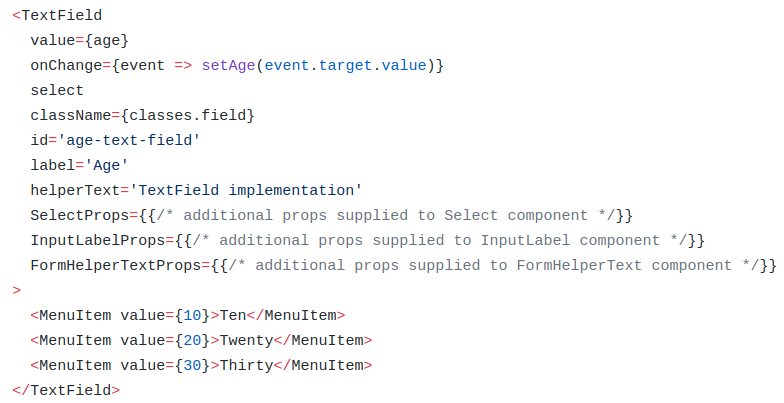Click the comment about InputLabel component
784x403 pixels.
click(440, 240)
